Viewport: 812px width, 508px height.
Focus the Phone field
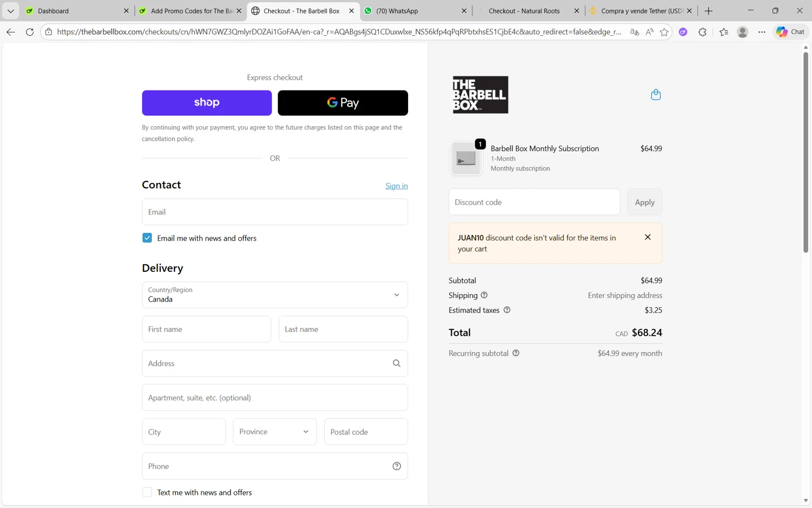(274, 466)
